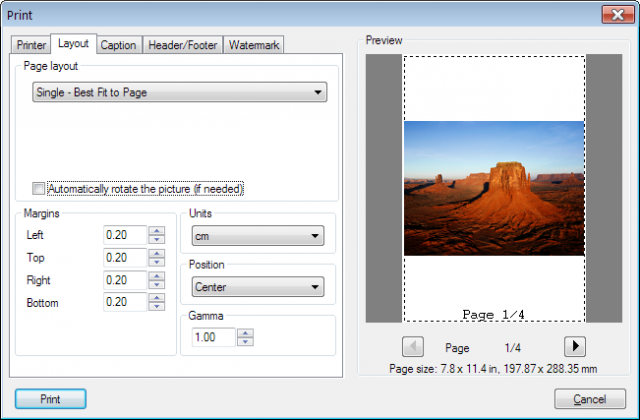The width and height of the screenshot is (640, 420).
Task: Enable automatically rotate the picture checkbox
Action: (38, 189)
